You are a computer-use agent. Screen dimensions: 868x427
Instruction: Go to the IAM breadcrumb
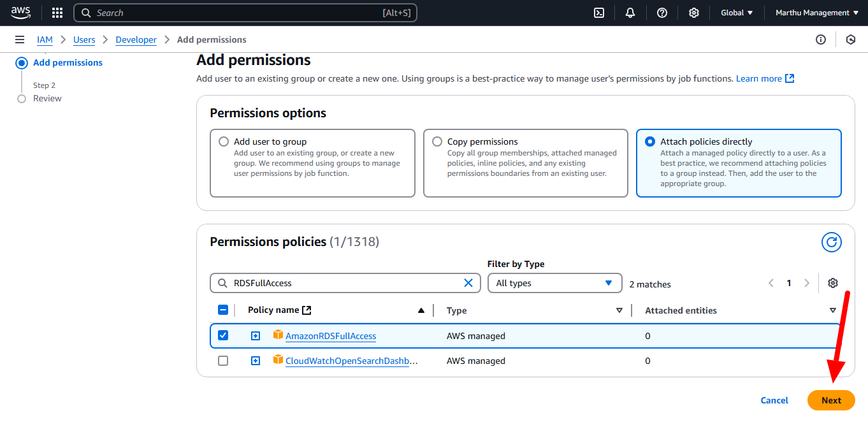click(45, 40)
